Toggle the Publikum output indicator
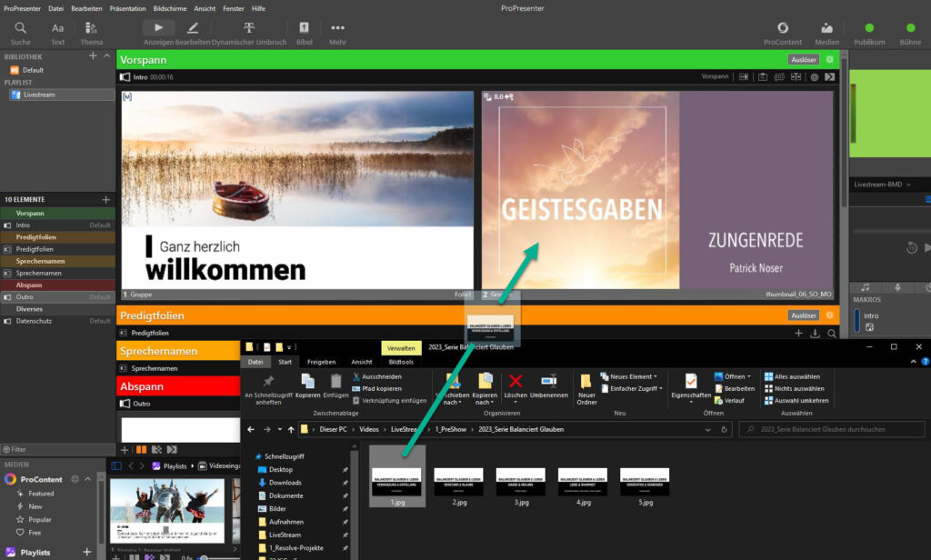Viewport: 931px width, 560px height. pos(869,33)
